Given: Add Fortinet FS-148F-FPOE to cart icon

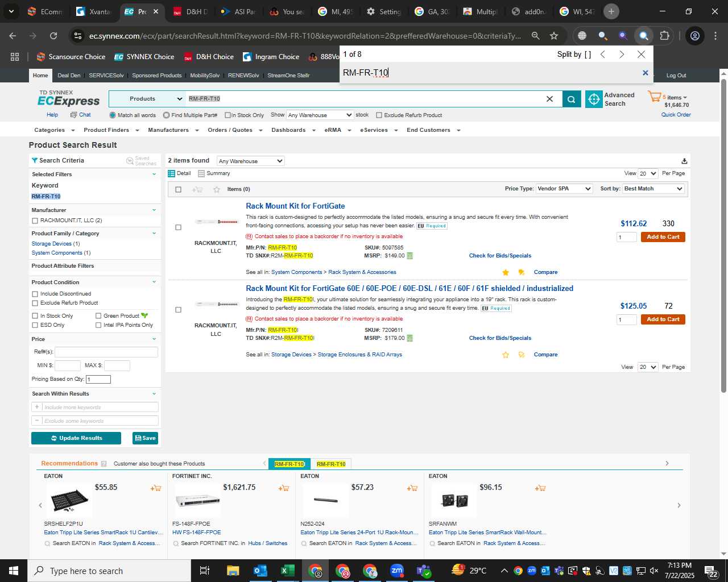Looking at the screenshot, I should [x=284, y=488].
